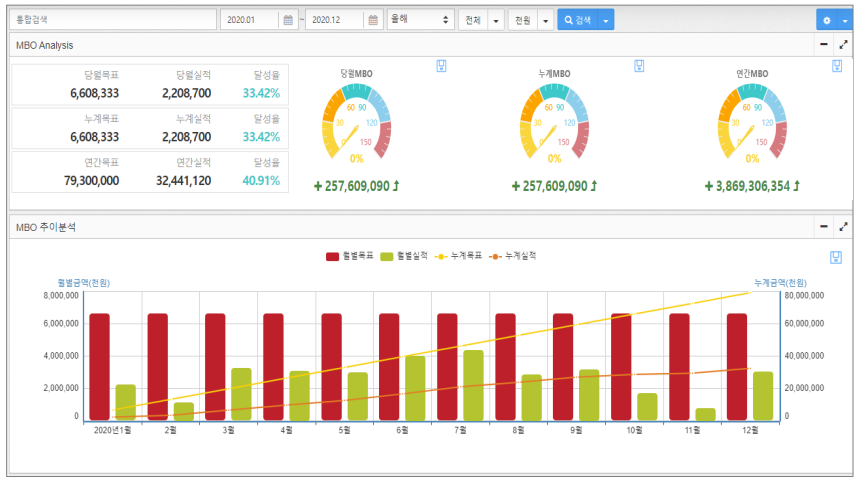Collapse the MBO 추이분석 panel
Image resolution: width=856 pixels, height=483 pixels.
(823, 227)
